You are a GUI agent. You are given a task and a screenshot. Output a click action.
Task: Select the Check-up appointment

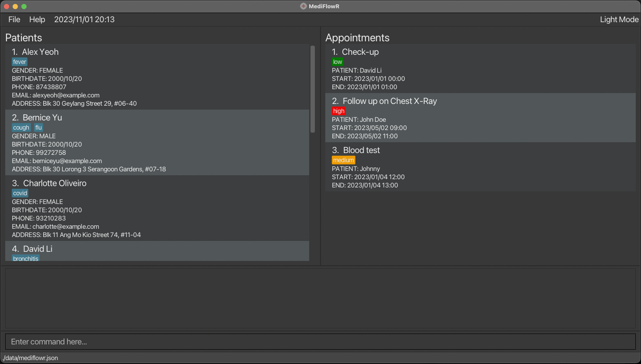pyautogui.click(x=480, y=68)
